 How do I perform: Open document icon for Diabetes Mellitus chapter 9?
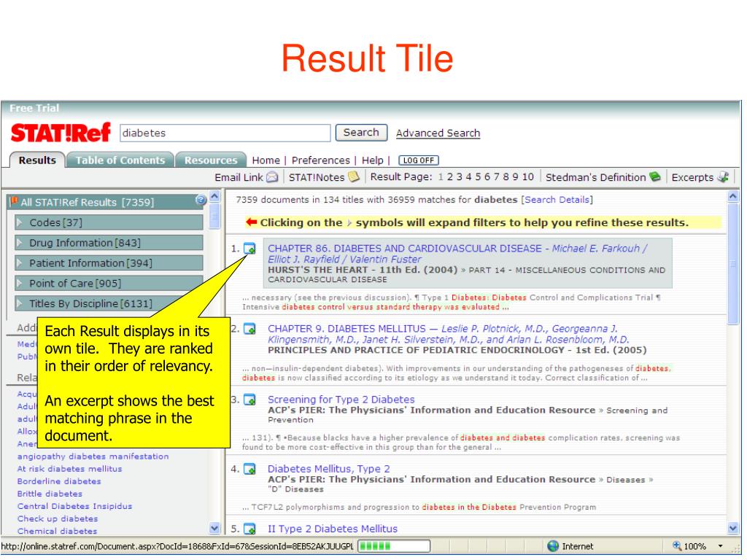[249, 329]
